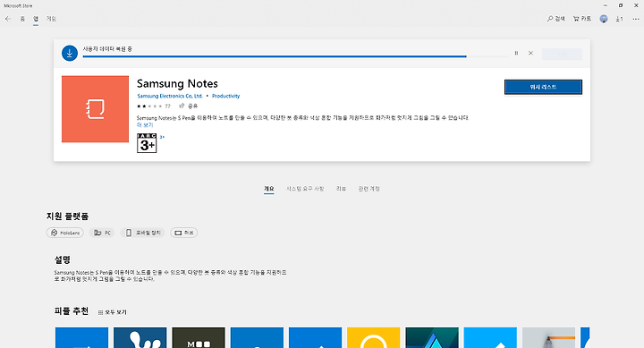Select the 개요 overview tab
Viewport: 644px width, 348px height.
[268, 189]
